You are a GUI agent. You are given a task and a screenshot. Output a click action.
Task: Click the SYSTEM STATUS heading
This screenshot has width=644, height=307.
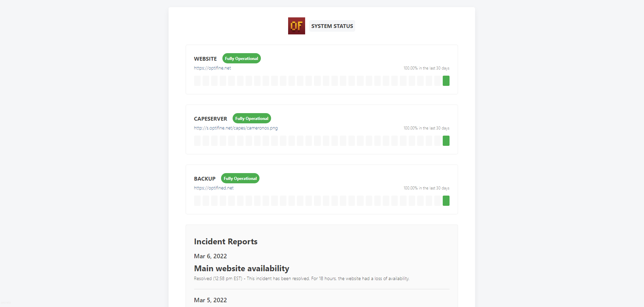(332, 26)
